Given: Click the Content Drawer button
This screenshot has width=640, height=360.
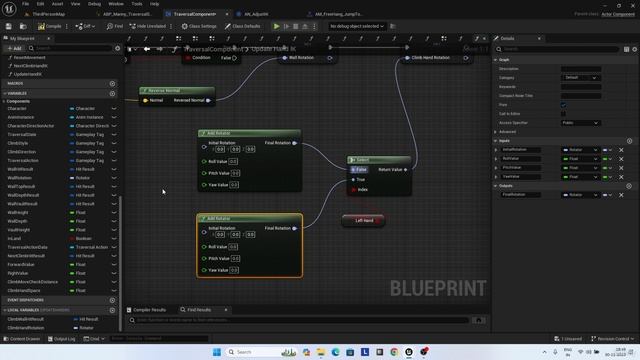Looking at the screenshot, I should [x=22, y=339].
